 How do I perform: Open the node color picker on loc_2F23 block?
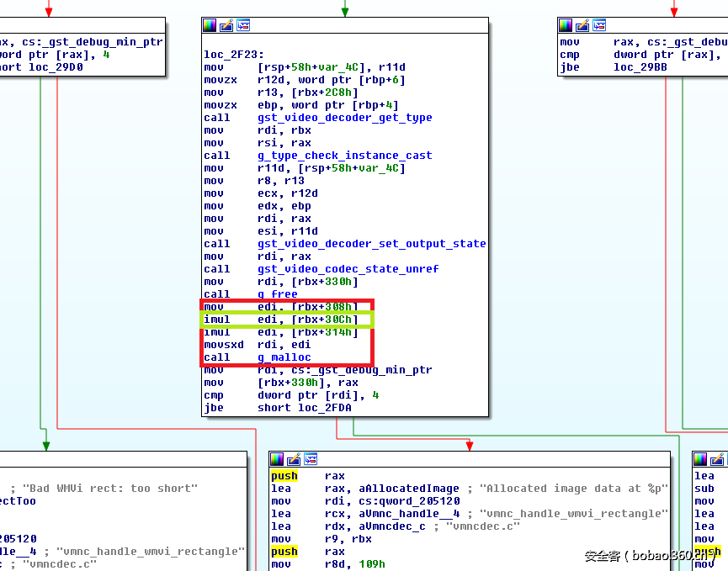click(210, 25)
